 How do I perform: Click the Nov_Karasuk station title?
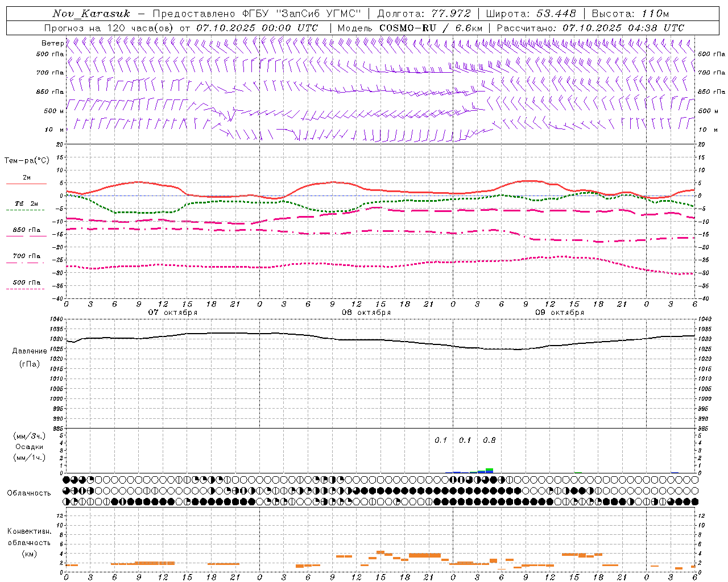(x=91, y=14)
